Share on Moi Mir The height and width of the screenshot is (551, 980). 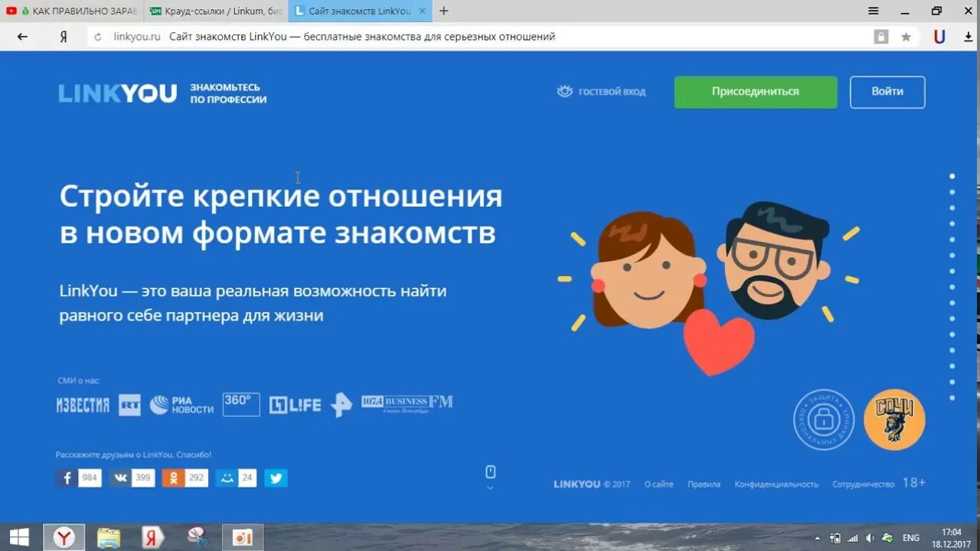(x=236, y=478)
